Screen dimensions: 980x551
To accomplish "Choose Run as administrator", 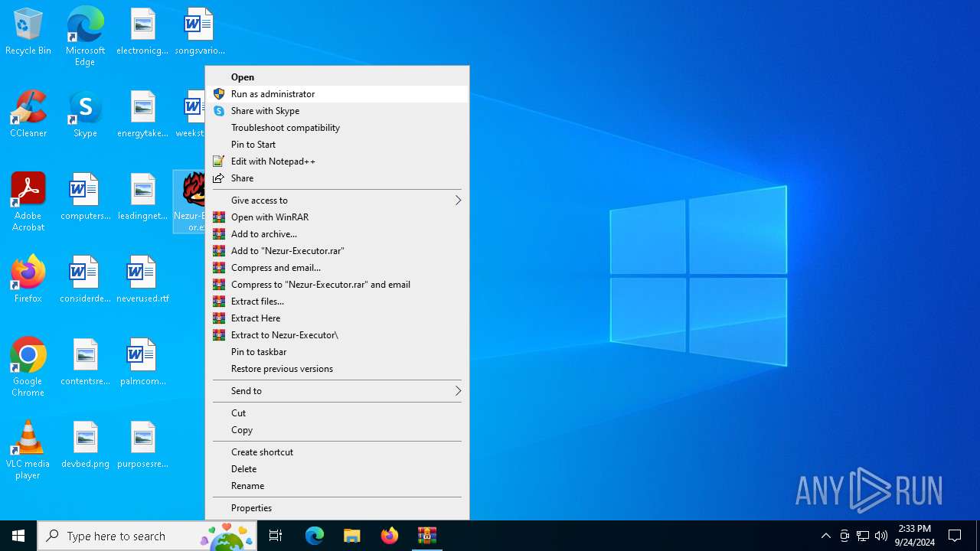I will click(x=337, y=94).
